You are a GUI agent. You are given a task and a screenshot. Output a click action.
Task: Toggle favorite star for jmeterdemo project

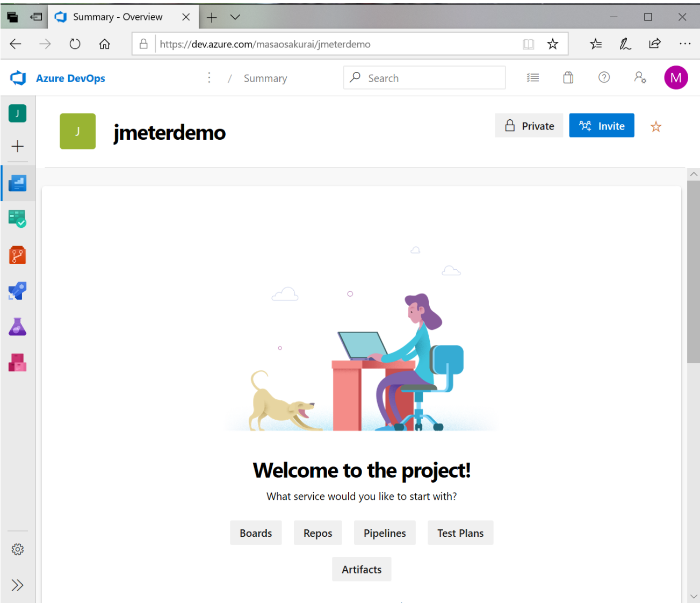[x=655, y=127]
